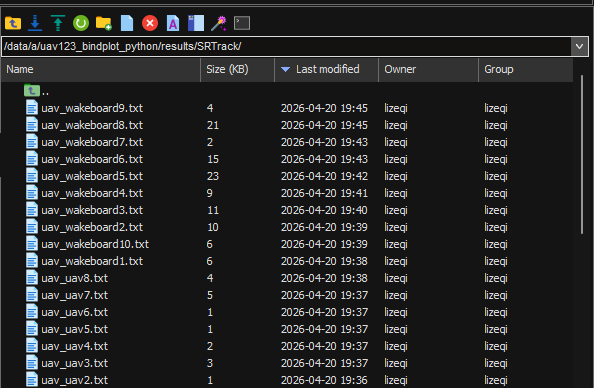
Task: Select uav_wakeboard8.txt file
Action: click(x=92, y=125)
